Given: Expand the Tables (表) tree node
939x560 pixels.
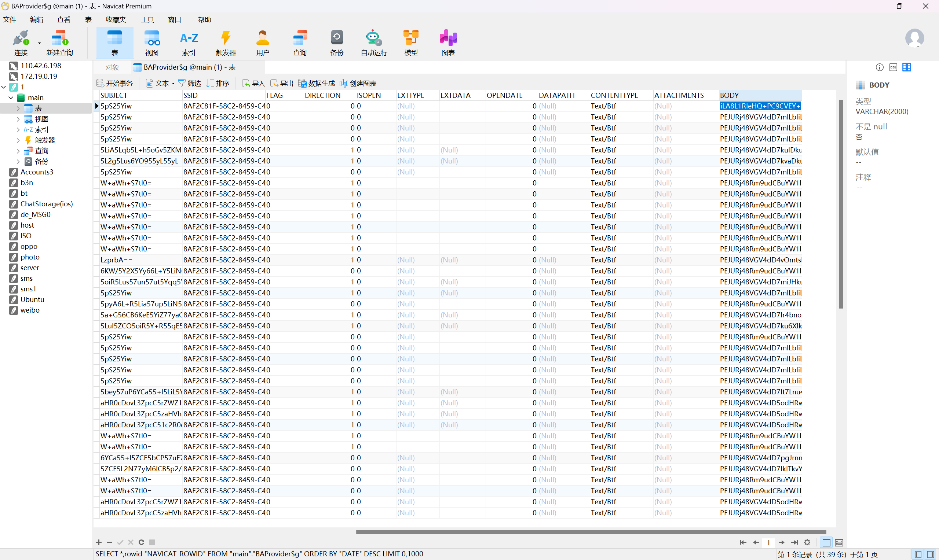Looking at the screenshot, I should coord(18,108).
